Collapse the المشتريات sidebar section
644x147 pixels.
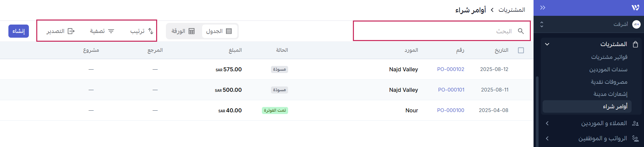pos(547,44)
